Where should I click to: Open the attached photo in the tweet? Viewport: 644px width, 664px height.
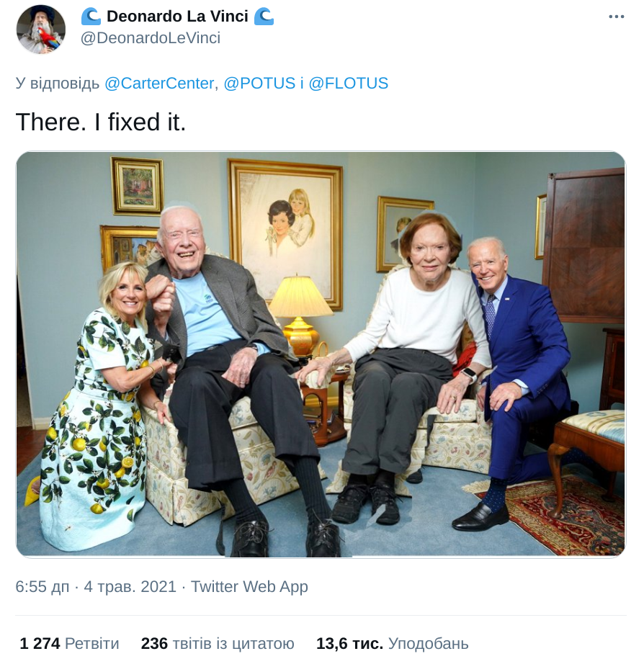click(321, 354)
